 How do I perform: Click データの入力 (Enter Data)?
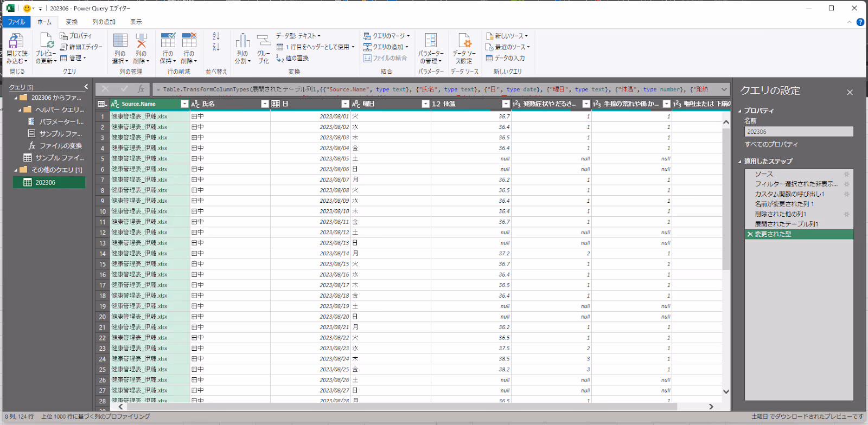[505, 58]
